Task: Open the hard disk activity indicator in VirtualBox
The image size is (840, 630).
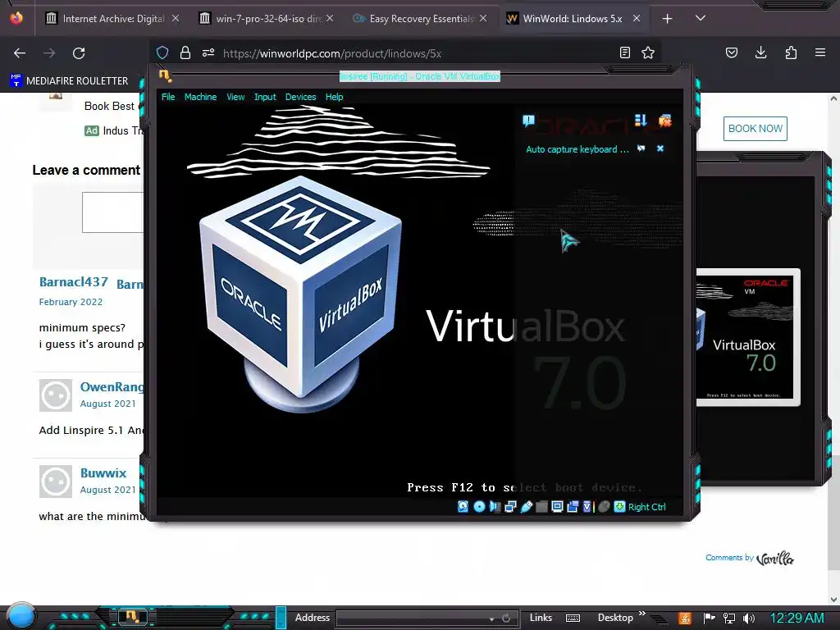Action: pos(463,507)
